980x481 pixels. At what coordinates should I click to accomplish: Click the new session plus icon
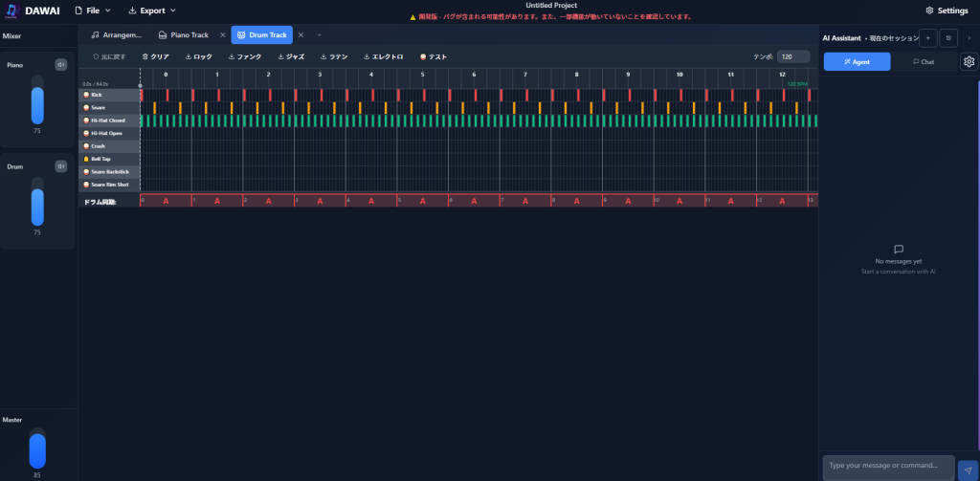[928, 38]
